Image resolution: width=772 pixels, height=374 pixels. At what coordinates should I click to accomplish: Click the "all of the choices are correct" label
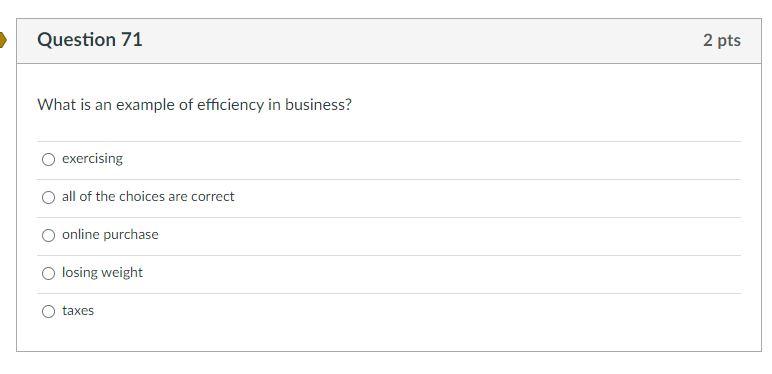point(148,196)
